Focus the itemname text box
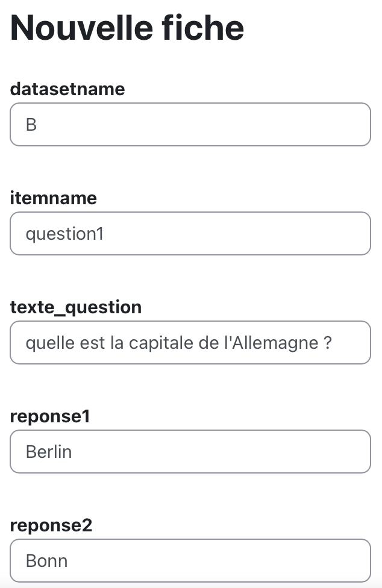 [190, 234]
